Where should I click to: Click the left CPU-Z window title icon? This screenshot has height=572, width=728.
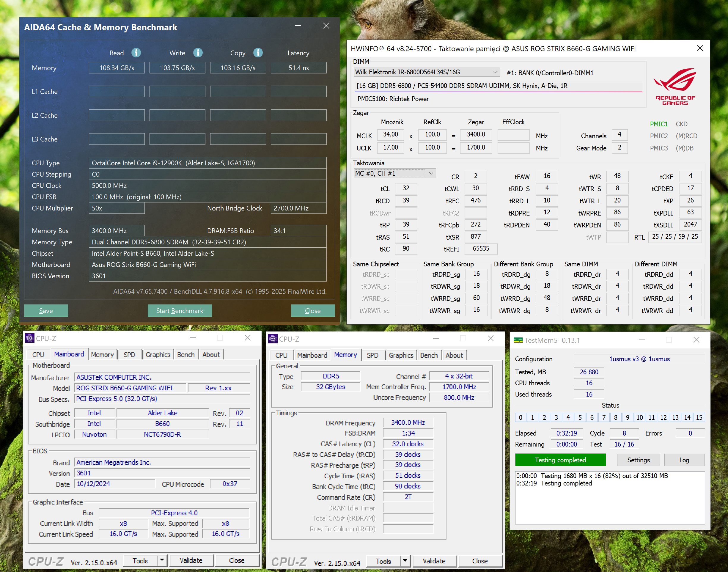pos(29,338)
